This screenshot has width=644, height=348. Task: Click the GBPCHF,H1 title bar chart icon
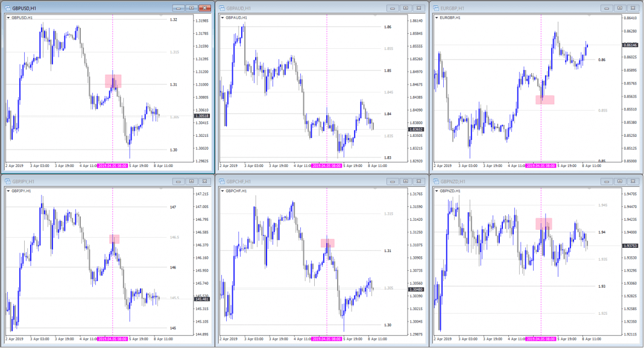(x=221, y=181)
